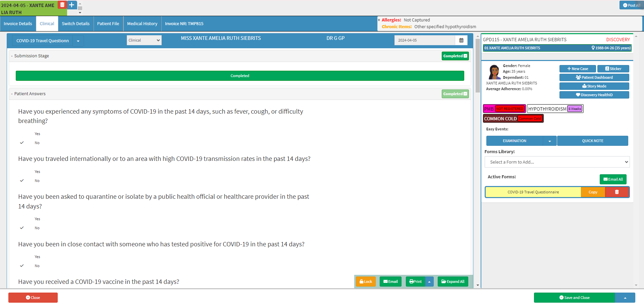The width and height of the screenshot is (644, 306).
Task: Open the Sticker button
Action: pos(613,69)
